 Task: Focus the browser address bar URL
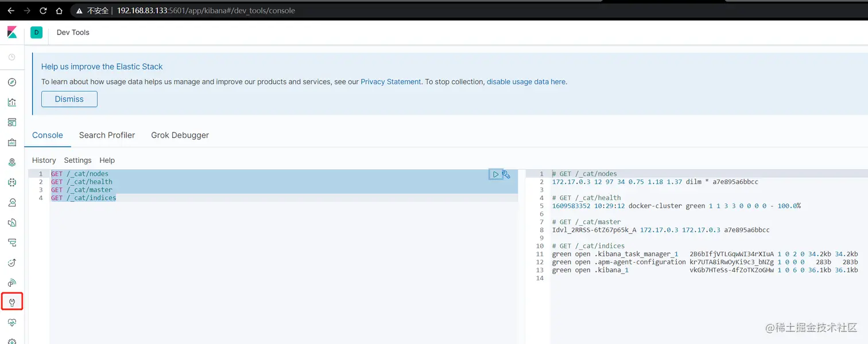(206, 10)
